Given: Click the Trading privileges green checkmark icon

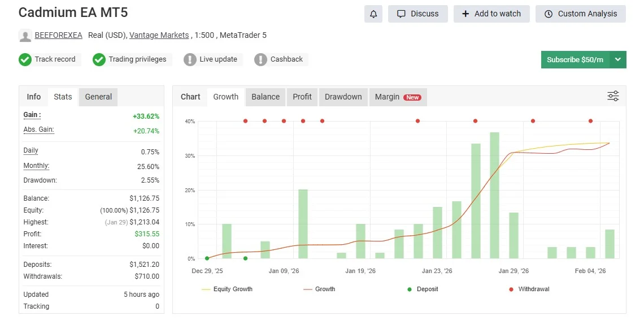Looking at the screenshot, I should tap(99, 59).
